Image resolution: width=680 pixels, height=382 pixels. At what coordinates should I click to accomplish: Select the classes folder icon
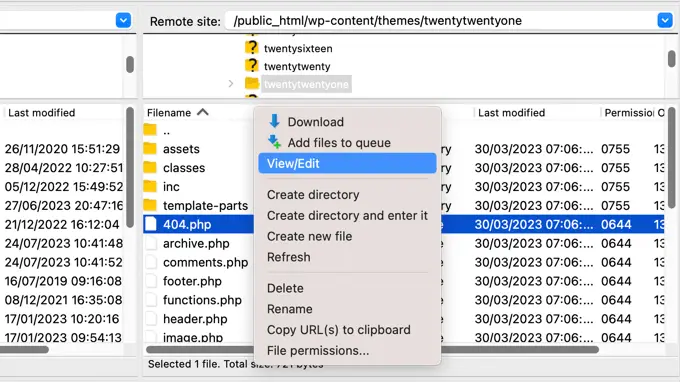click(150, 167)
